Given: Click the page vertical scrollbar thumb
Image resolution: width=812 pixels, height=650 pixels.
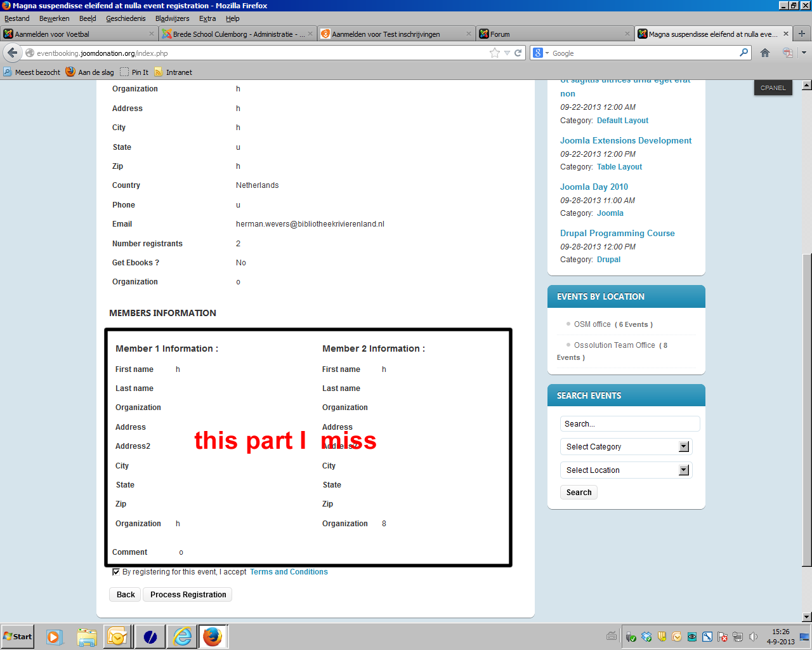Looking at the screenshot, I should pos(807,406).
